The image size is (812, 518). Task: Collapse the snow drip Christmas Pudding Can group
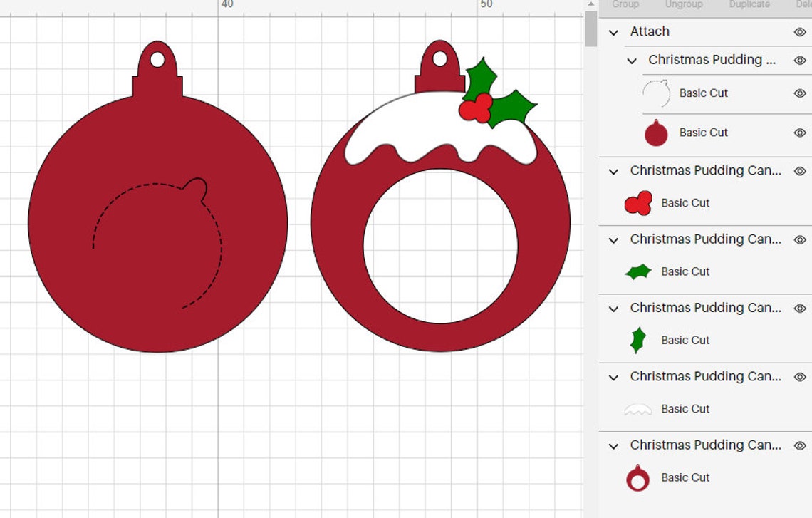click(x=613, y=378)
